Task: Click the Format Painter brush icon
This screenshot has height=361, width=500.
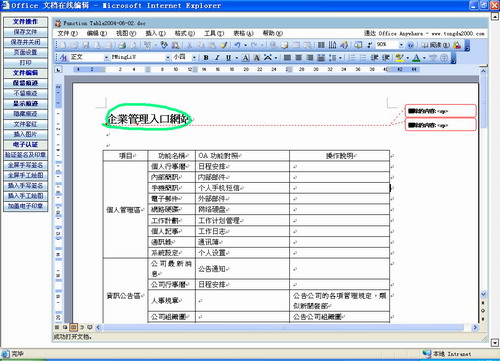Action: (224, 45)
